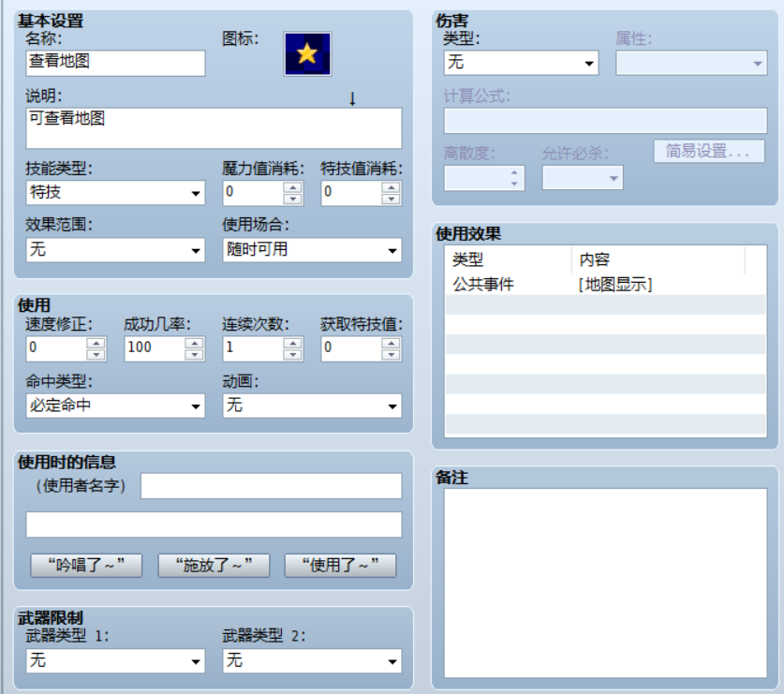Image resolution: width=784 pixels, height=694 pixels.
Task: Click the first empty row in 使用效果 list
Action: [605, 305]
